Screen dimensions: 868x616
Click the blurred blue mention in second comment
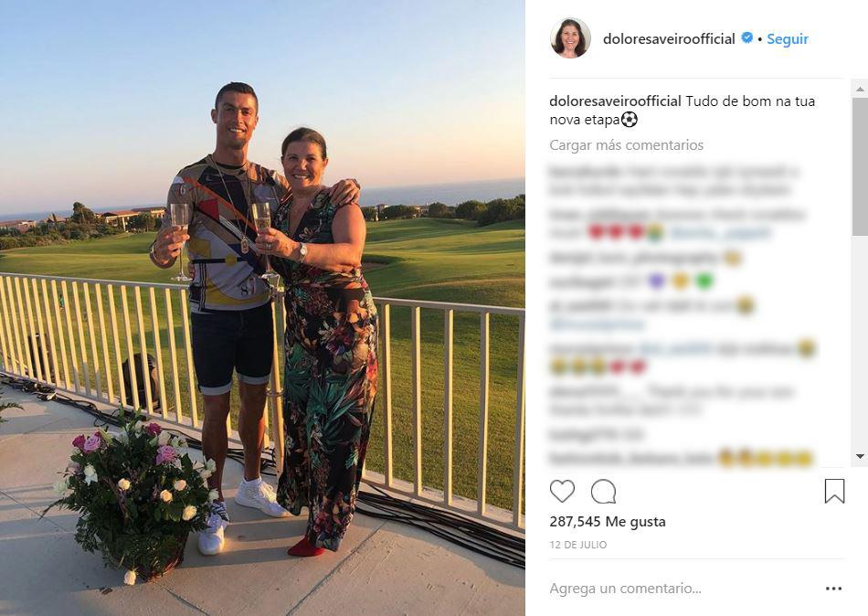pyautogui.click(x=719, y=233)
